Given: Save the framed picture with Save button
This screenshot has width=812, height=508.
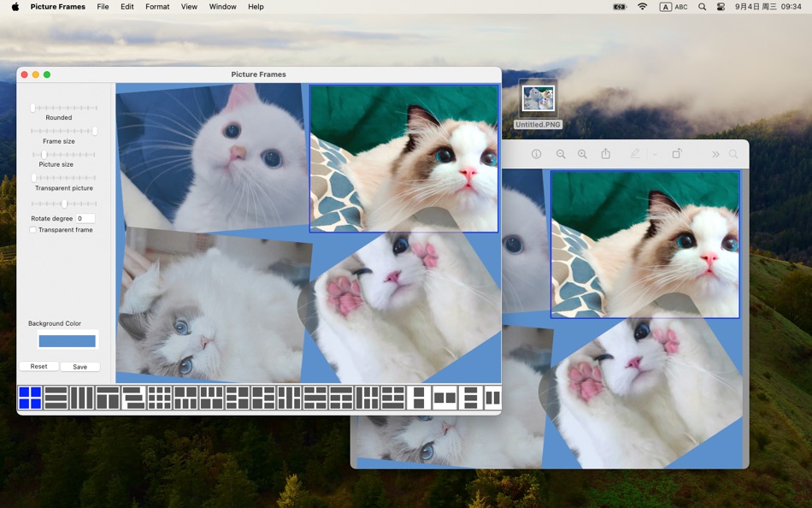Looking at the screenshot, I should point(80,366).
